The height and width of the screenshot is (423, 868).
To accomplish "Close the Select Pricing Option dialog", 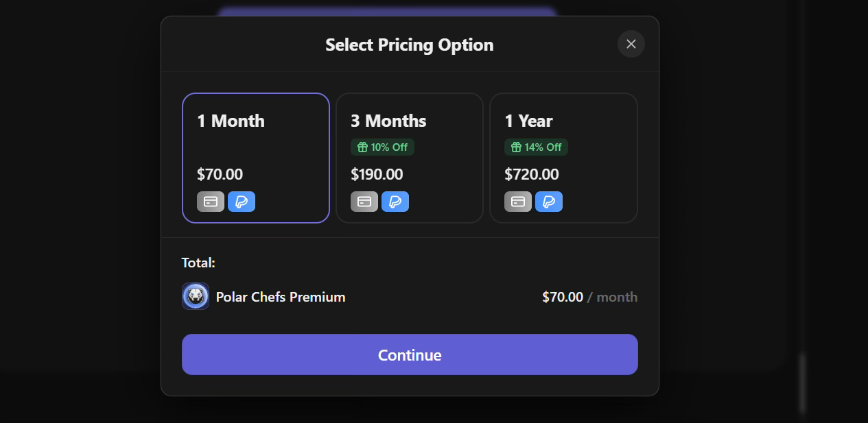I will pos(631,44).
